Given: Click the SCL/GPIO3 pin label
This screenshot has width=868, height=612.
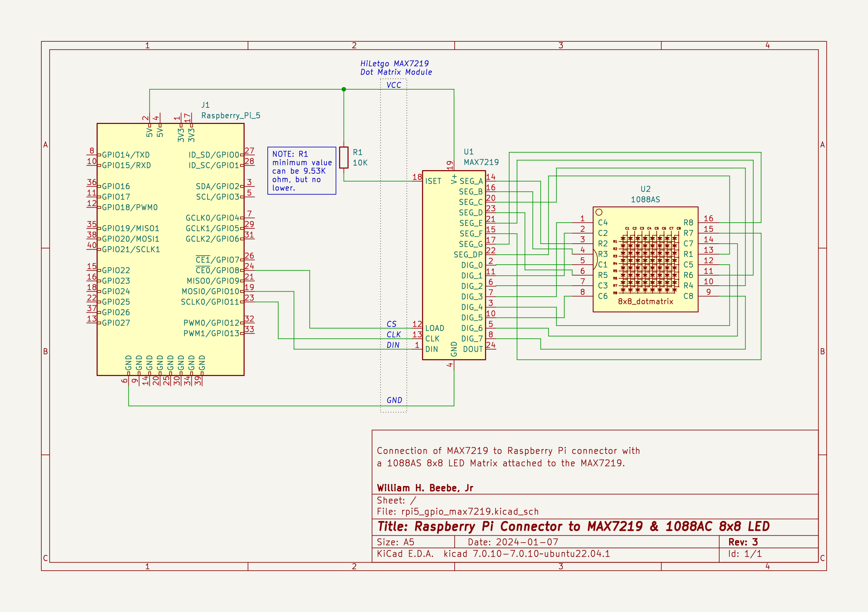Looking at the screenshot, I should (x=217, y=197).
